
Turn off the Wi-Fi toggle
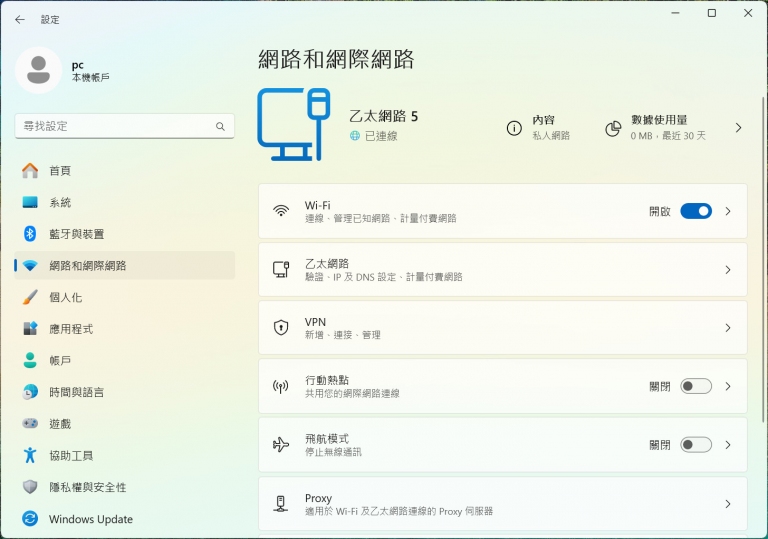[696, 211]
